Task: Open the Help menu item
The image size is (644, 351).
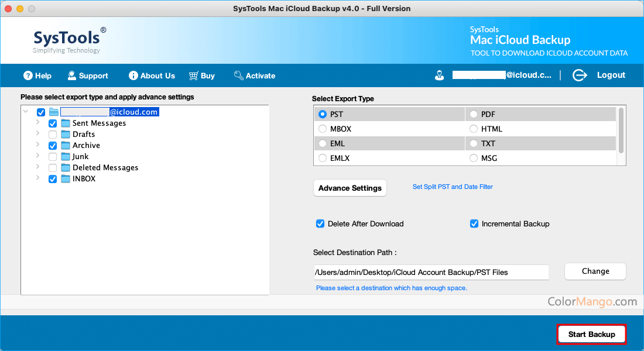Action: coord(37,75)
